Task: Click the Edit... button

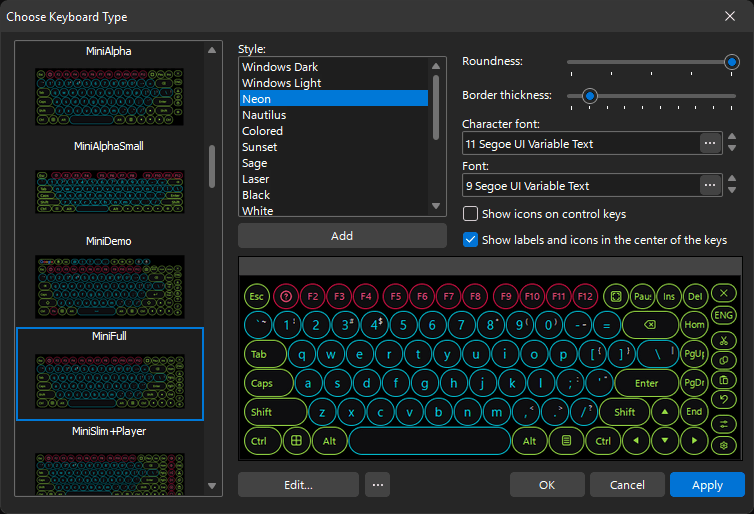Action: [298, 485]
